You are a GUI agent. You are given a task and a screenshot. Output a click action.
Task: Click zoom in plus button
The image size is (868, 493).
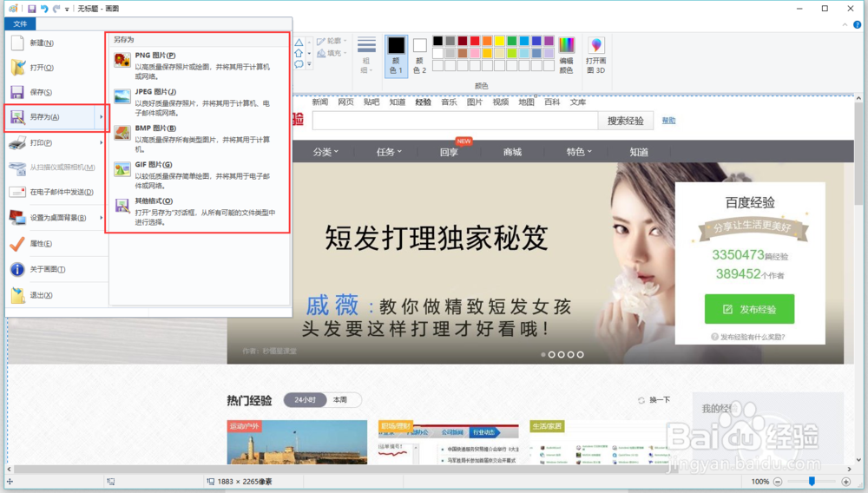coord(845,482)
